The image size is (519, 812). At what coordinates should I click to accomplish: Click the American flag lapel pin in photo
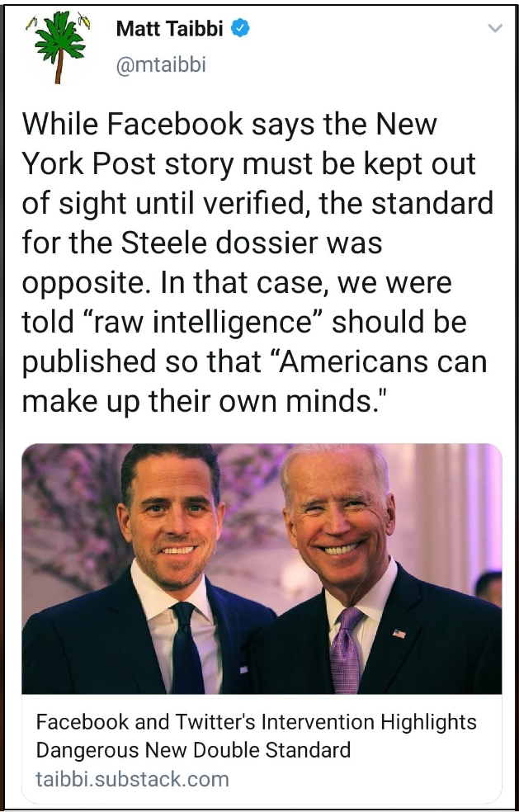pos(399,633)
